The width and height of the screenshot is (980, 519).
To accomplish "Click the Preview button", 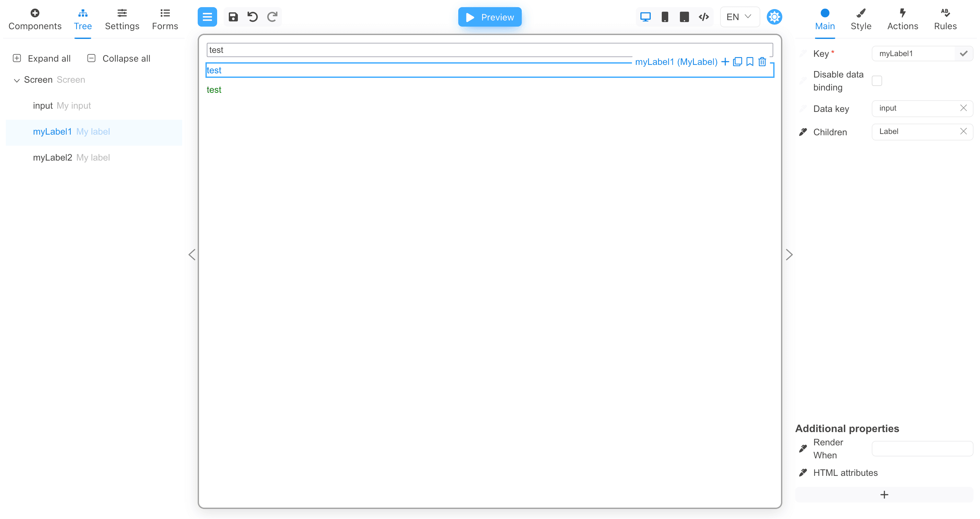I will click(x=490, y=17).
